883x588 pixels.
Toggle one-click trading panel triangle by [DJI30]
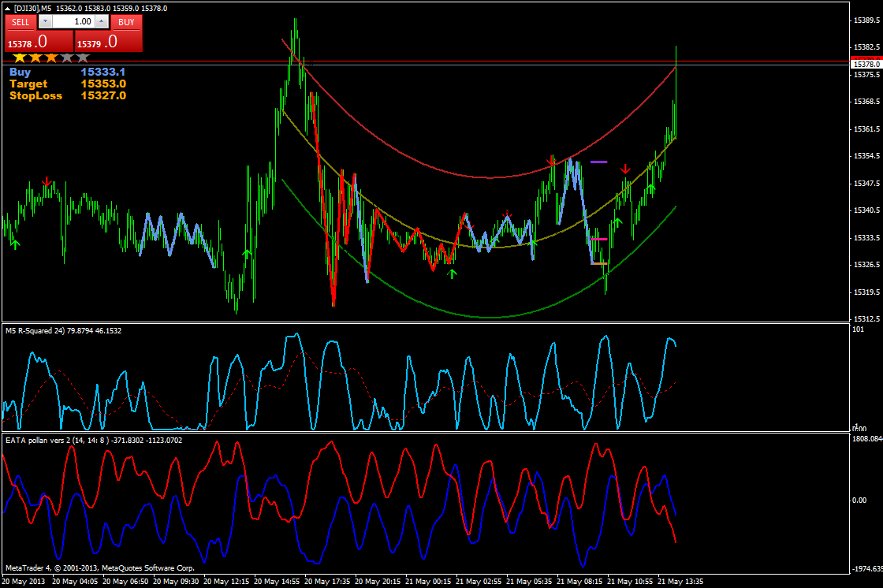(x=7, y=9)
